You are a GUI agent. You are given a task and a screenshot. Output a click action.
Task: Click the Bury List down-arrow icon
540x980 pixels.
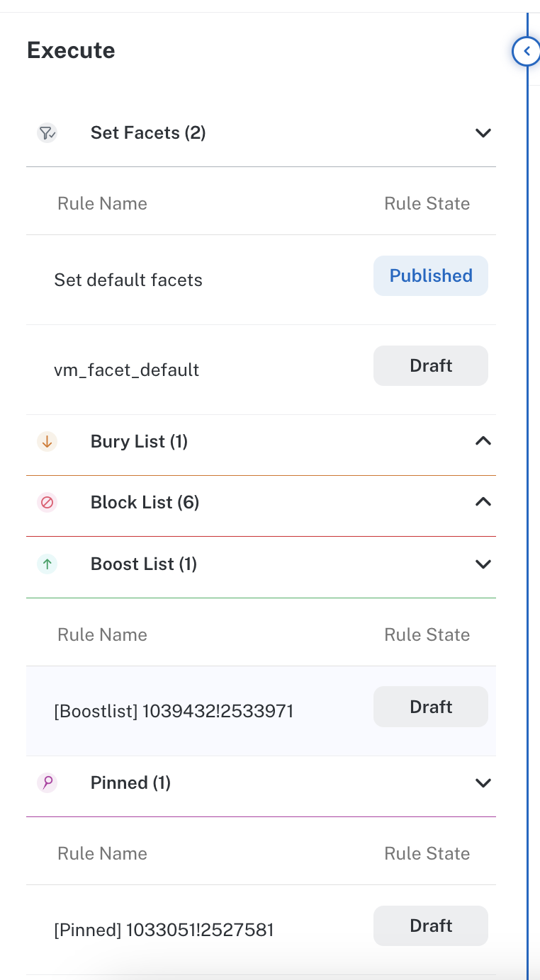pos(47,441)
